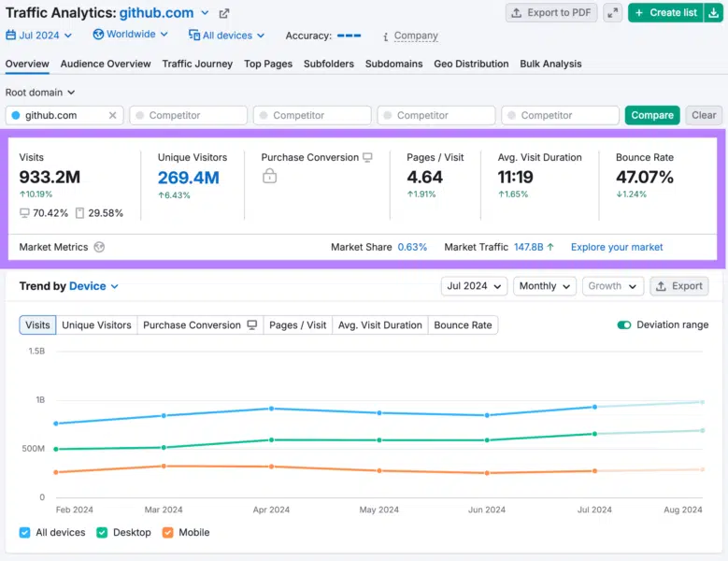Click the desktop icon next to Purchase Conversion metric
Image resolution: width=728 pixels, height=561 pixels.
(x=367, y=157)
